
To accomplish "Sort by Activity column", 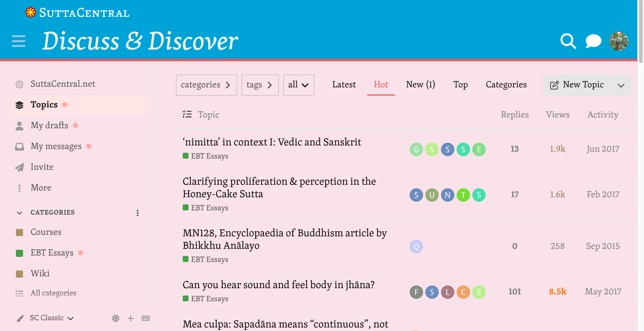I will tap(603, 115).
